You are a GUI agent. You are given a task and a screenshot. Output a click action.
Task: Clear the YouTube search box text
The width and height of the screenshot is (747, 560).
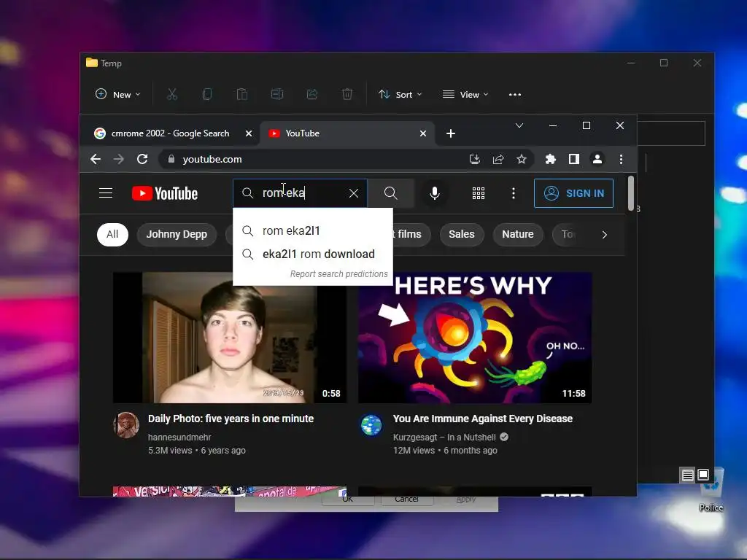click(x=354, y=192)
